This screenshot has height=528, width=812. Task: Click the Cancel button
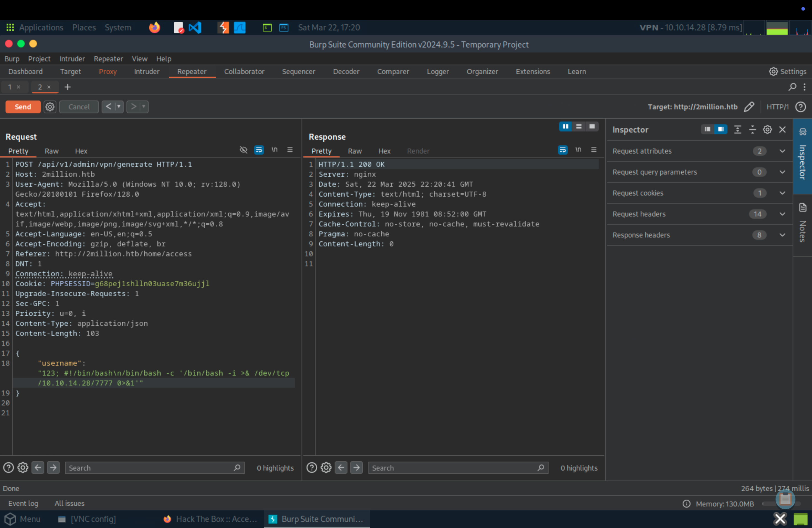(79, 107)
